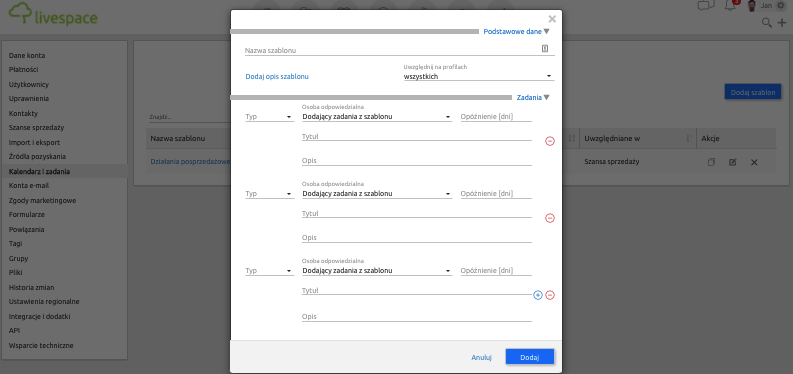This screenshot has height=374, width=793.
Task: Select Kalendarz i zadania in sidebar
Action: 39,171
